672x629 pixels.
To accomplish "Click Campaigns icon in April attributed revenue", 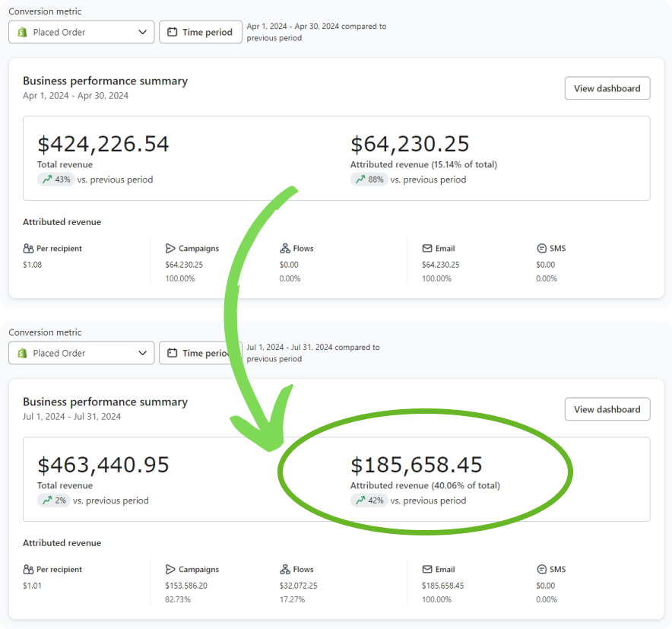I will click(x=170, y=249).
